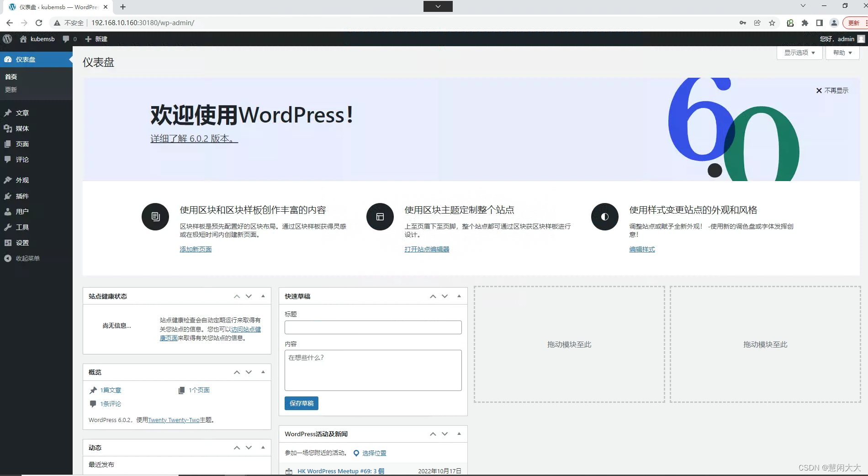The image size is (868, 476).
Task: Move 站点健康状态 widget up
Action: point(237,296)
